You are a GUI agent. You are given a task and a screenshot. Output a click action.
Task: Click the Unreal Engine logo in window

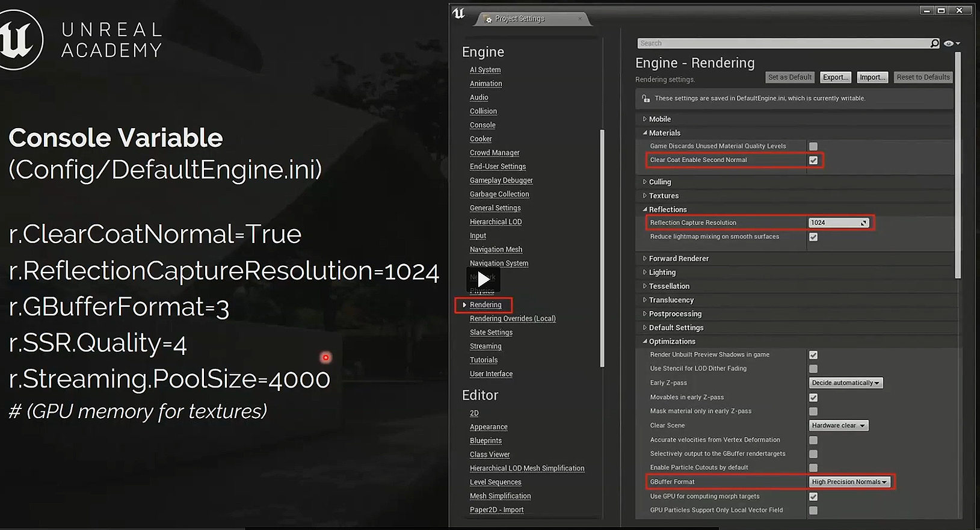point(458,13)
